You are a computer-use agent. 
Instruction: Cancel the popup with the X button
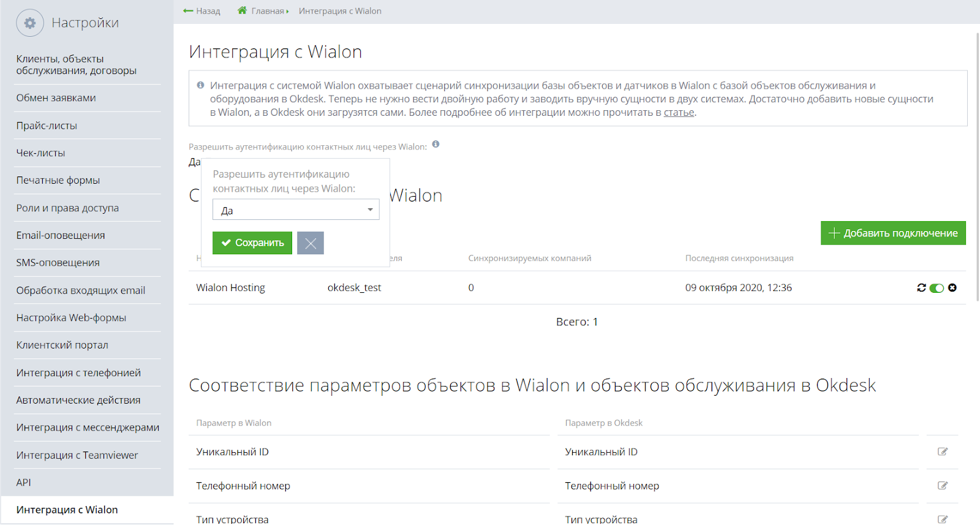pyautogui.click(x=311, y=243)
